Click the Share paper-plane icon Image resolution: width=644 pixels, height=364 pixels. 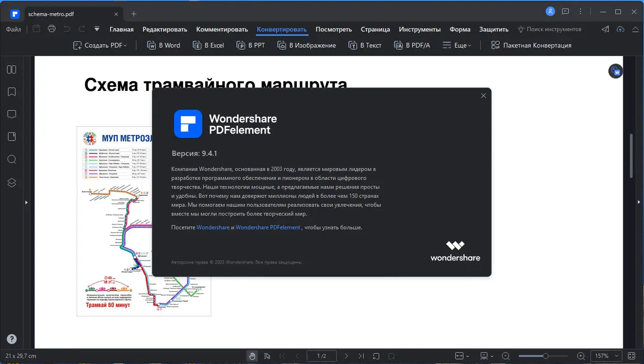tap(605, 29)
